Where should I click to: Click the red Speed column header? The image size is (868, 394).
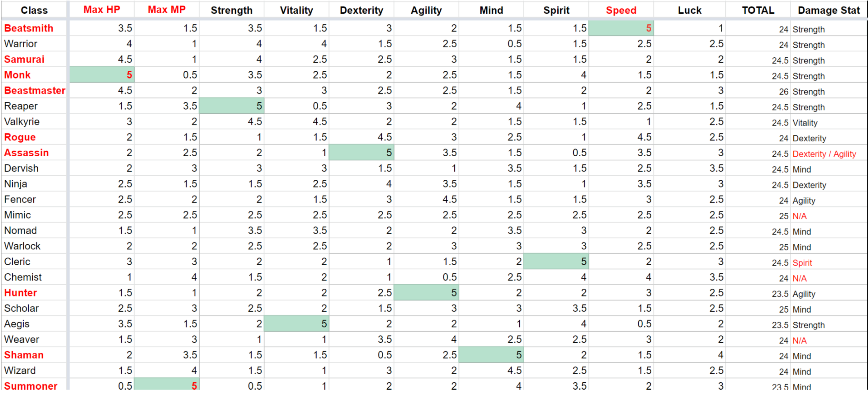click(x=621, y=10)
